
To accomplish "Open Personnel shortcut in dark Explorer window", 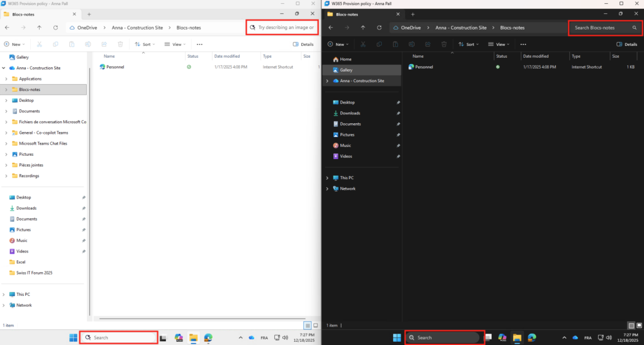I will tap(424, 67).
